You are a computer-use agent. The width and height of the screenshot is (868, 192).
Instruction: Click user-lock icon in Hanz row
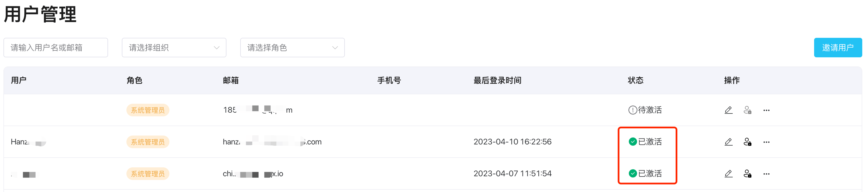coord(747,142)
